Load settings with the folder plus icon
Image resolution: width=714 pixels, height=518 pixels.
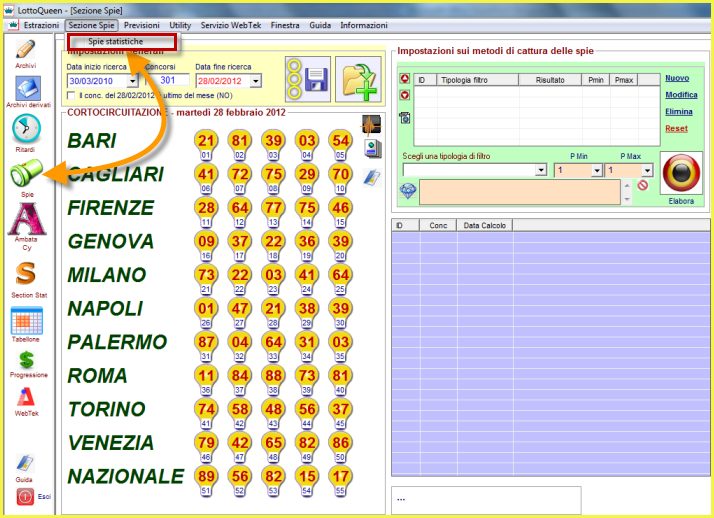click(358, 79)
